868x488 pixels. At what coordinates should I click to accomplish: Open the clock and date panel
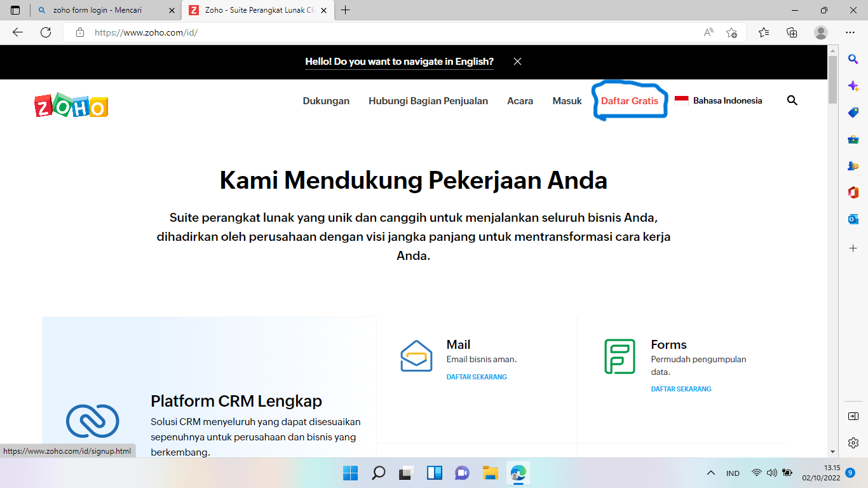pos(821,473)
